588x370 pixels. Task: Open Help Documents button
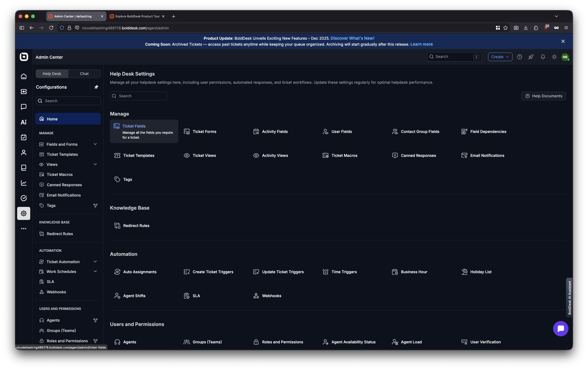click(x=544, y=96)
